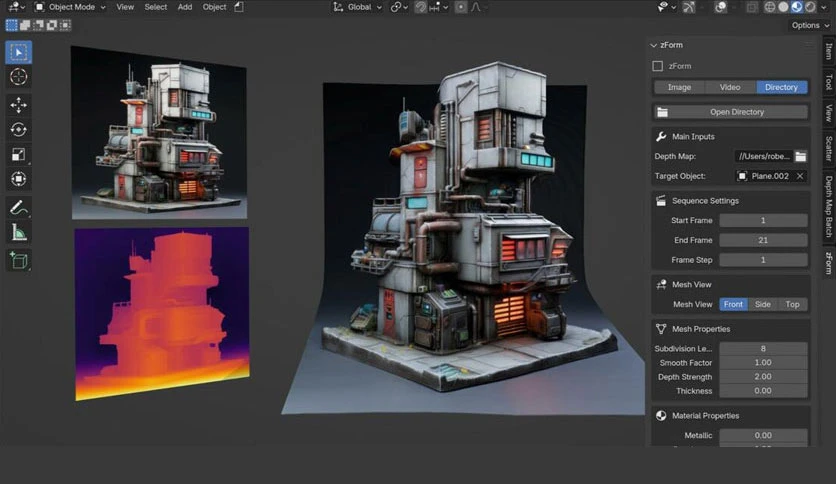Switch to the Item sidebar tab
The image size is (836, 484).
pyautogui.click(x=829, y=51)
